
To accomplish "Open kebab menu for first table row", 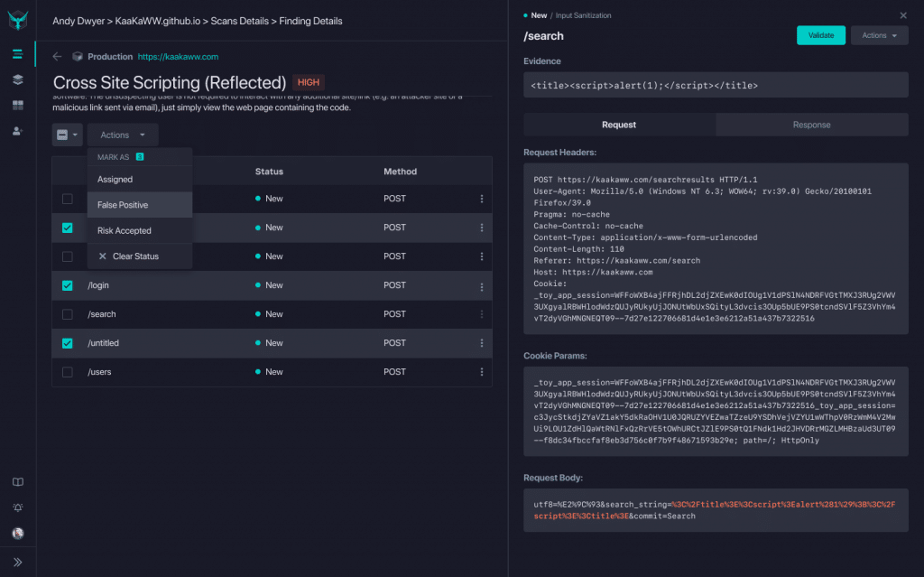I will click(482, 199).
